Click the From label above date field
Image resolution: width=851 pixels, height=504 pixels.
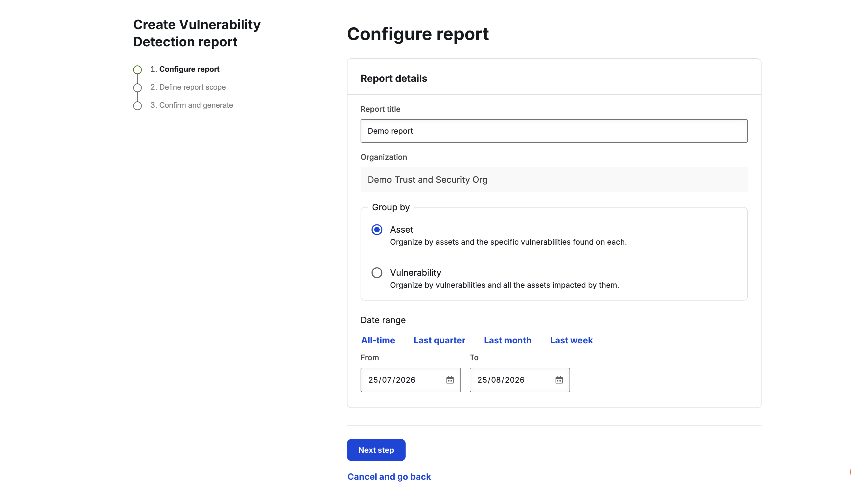coord(370,358)
